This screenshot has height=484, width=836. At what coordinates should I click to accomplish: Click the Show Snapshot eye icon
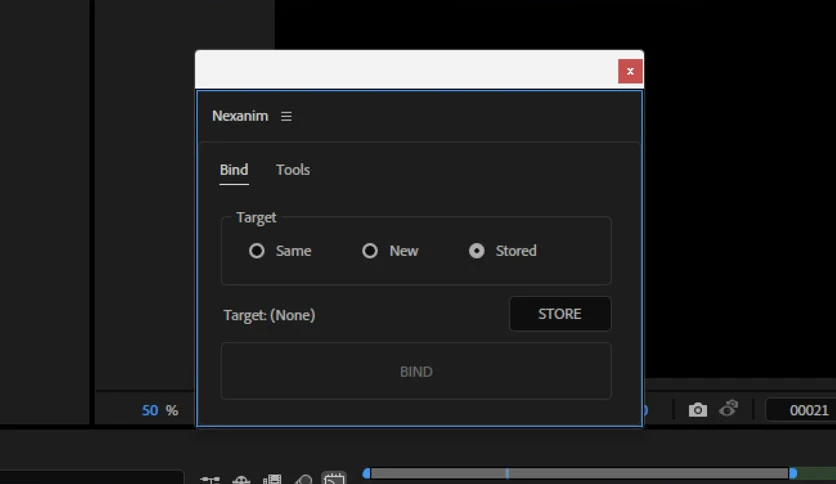coord(728,409)
